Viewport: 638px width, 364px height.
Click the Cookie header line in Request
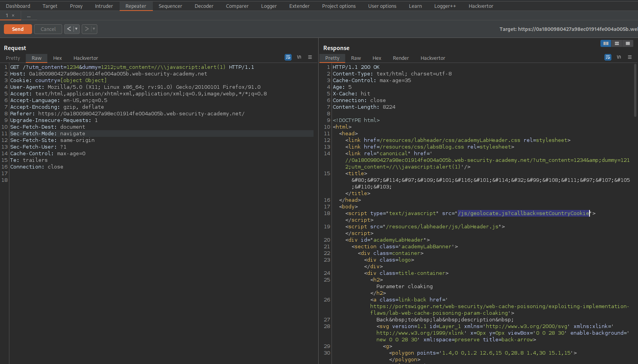click(58, 80)
